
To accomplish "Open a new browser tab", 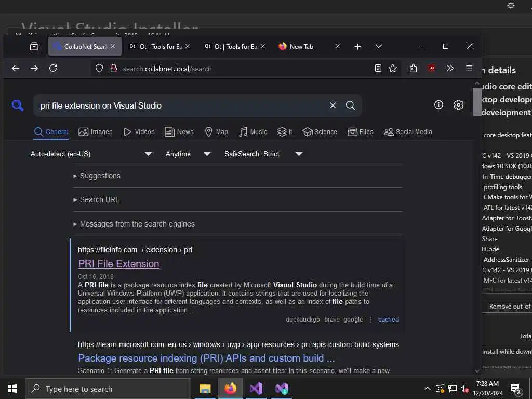I will pyautogui.click(x=357, y=46).
